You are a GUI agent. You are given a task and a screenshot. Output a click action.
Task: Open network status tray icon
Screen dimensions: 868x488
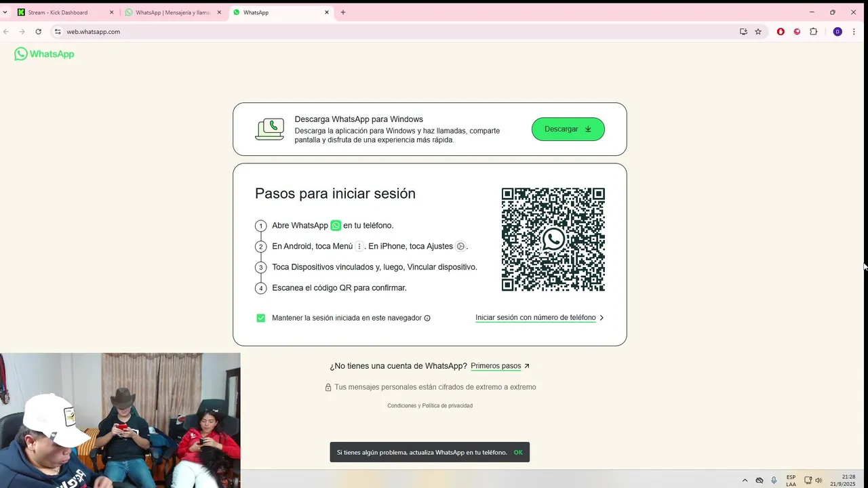point(808,481)
